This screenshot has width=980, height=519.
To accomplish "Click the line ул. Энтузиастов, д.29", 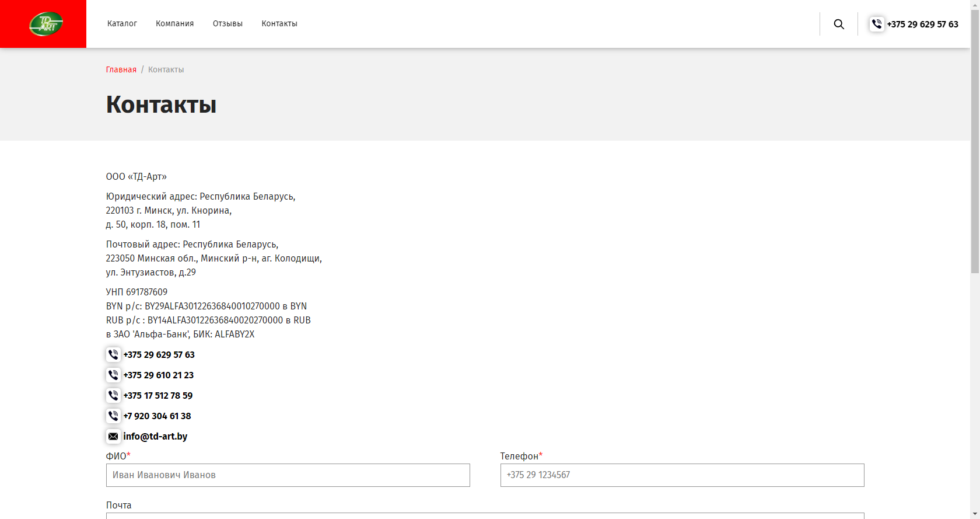I will tap(151, 272).
